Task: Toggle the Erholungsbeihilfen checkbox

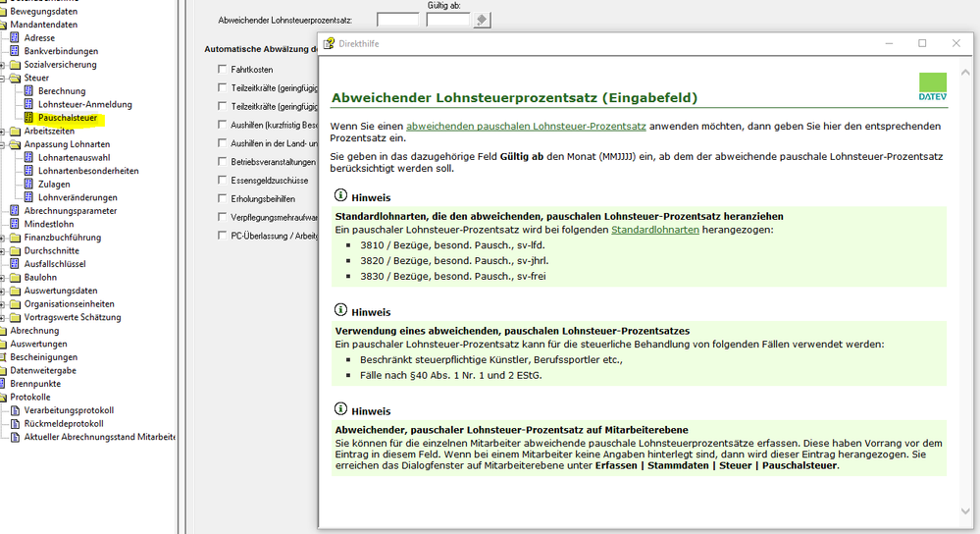Action: tap(222, 198)
